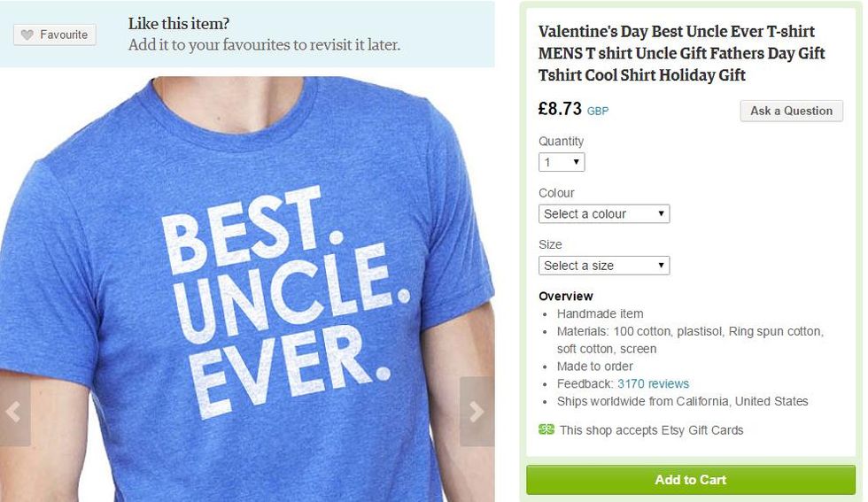The image size is (868, 502).
Task: Click the GBP currency link
Action: pyautogui.click(x=598, y=112)
